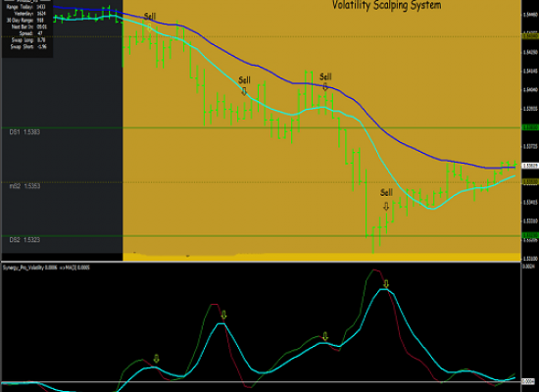Select the Sell arrow below the second Sell label

point(244,91)
